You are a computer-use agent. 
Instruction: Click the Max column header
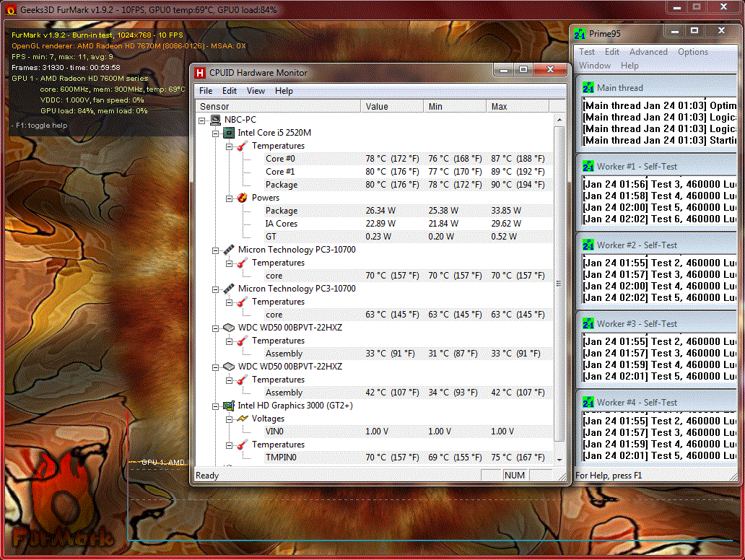point(518,106)
